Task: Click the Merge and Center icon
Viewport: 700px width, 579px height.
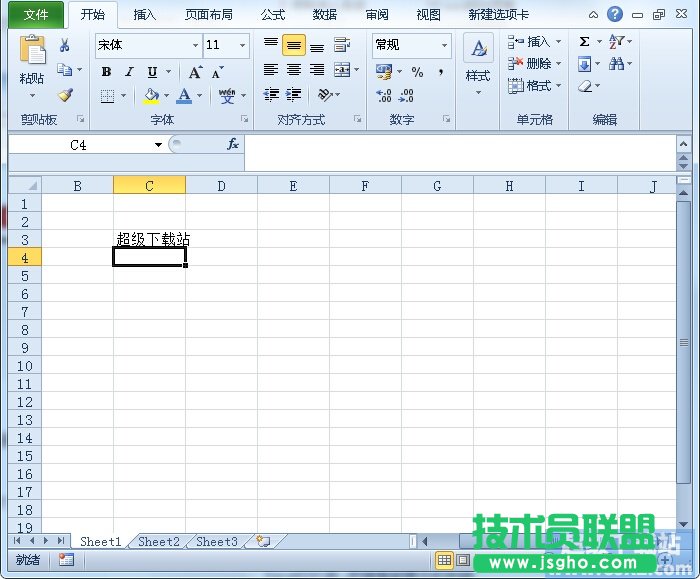Action: 342,70
